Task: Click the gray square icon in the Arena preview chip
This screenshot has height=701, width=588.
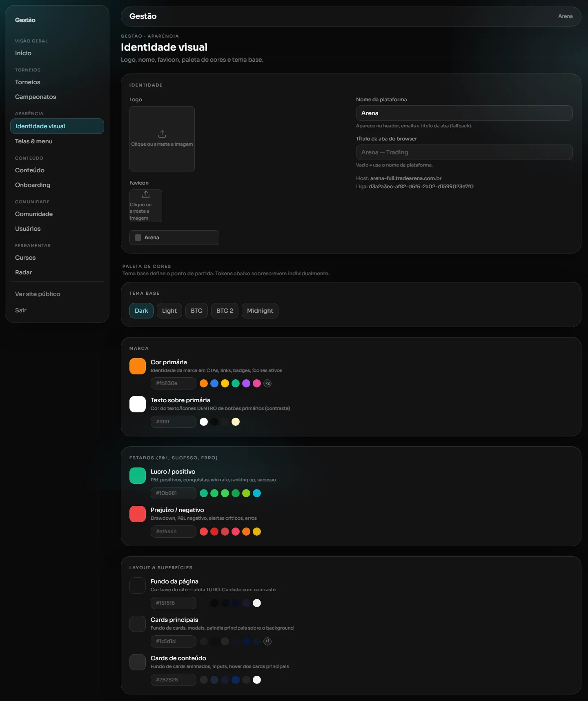Action: click(x=138, y=238)
